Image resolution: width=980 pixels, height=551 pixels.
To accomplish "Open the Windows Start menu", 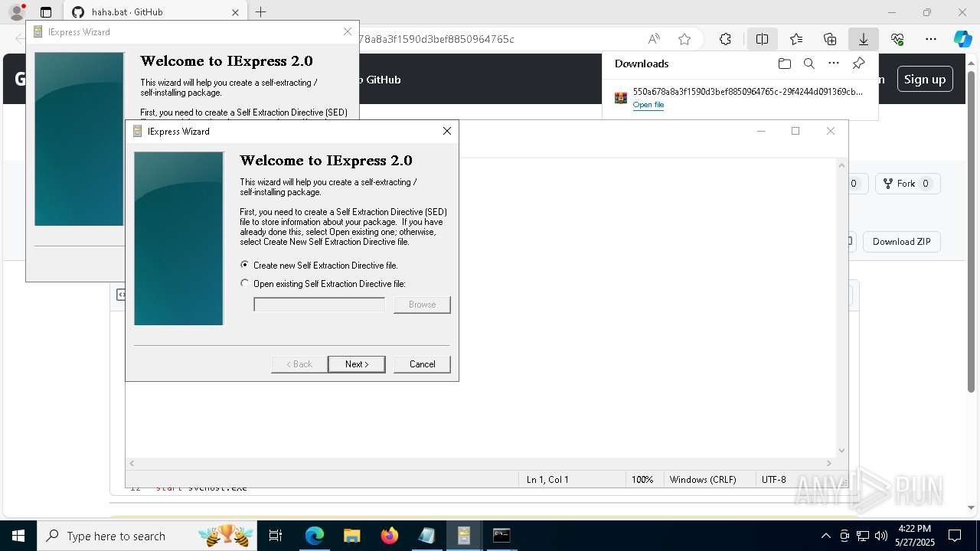I will pyautogui.click(x=18, y=536).
